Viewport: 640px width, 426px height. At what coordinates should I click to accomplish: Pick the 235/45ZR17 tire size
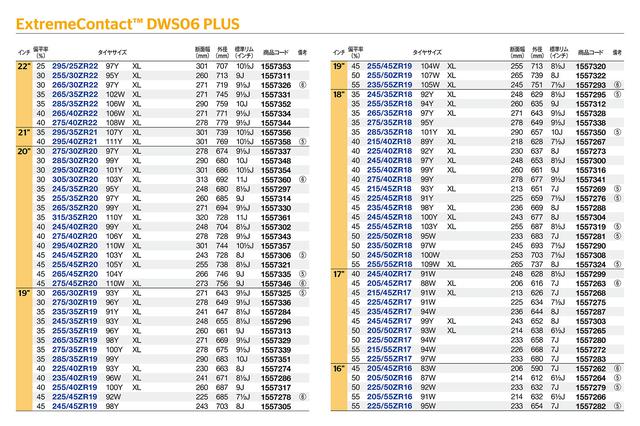(389, 312)
